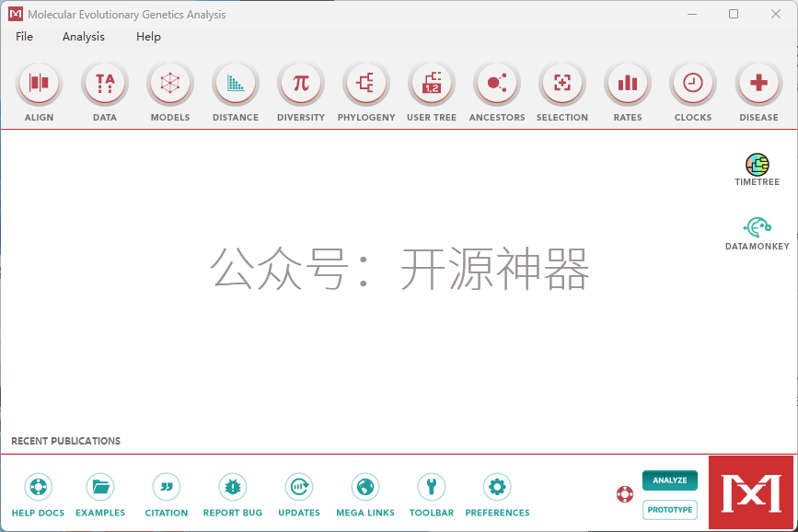
Task: Open the Align tool
Action: 40,83
